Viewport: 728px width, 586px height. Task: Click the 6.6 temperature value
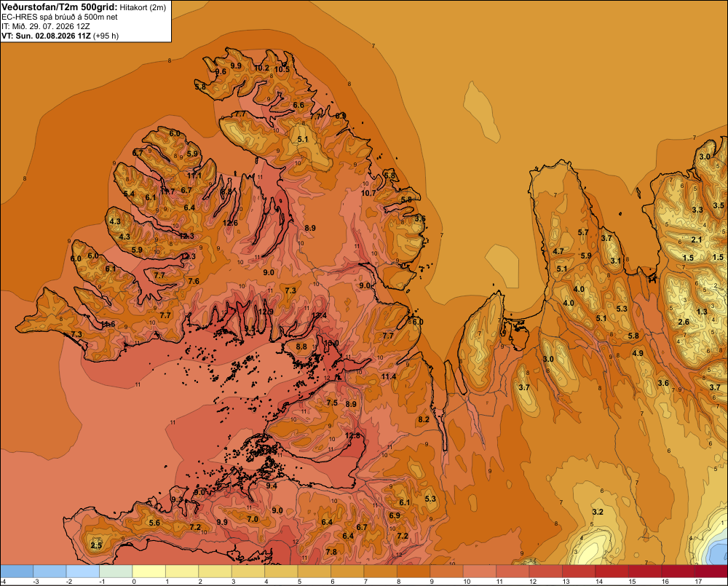coord(298,105)
